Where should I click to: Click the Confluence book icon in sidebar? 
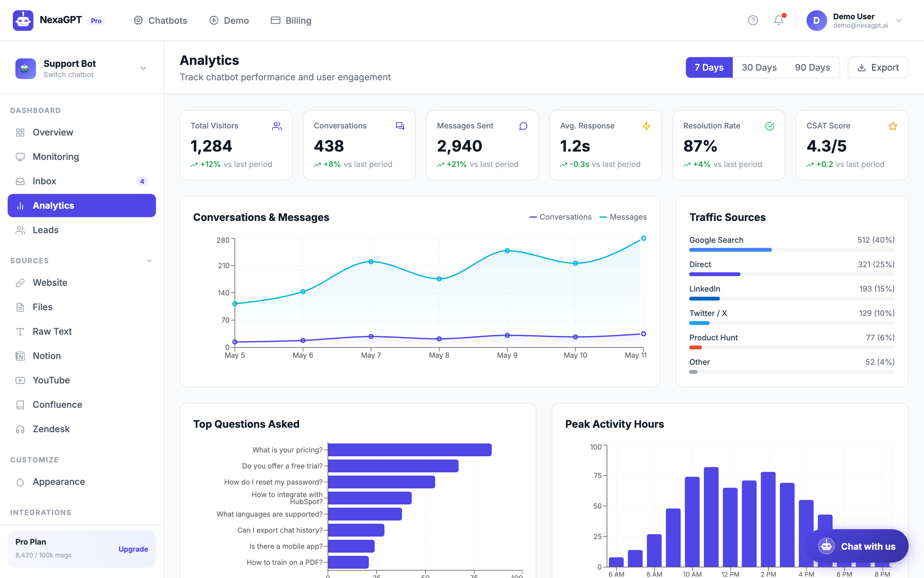20,405
